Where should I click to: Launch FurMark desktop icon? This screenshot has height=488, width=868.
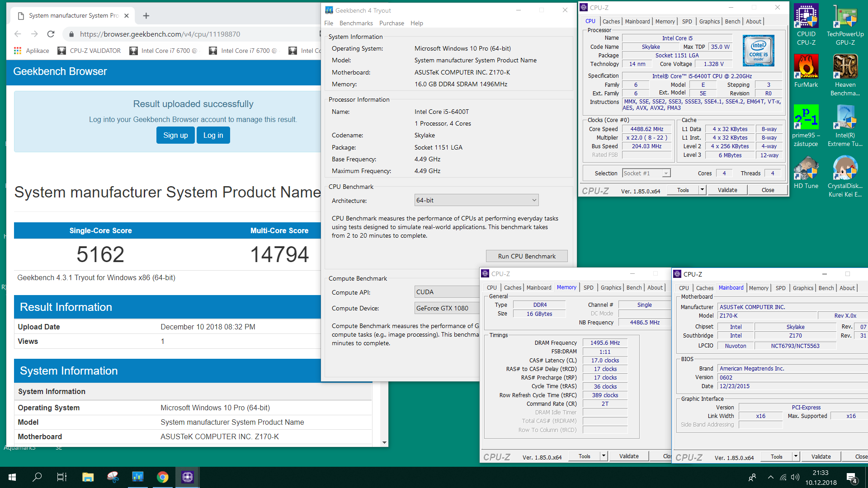tap(806, 71)
